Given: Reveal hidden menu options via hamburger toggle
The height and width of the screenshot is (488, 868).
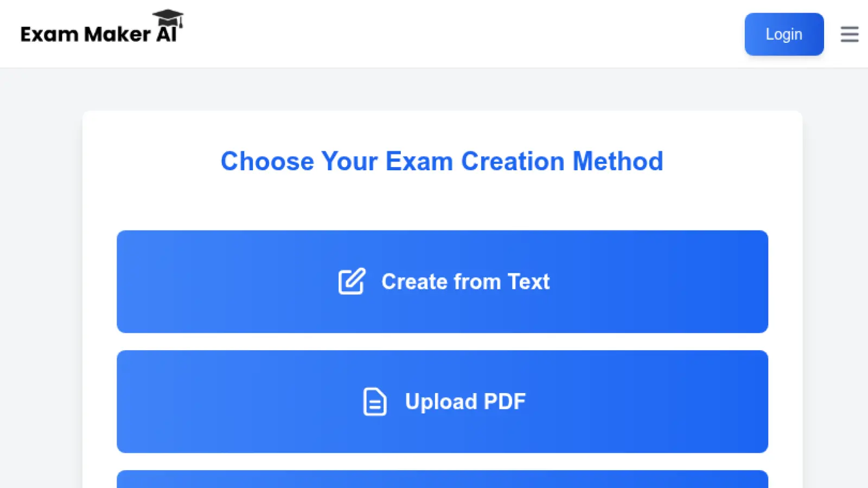Looking at the screenshot, I should click(x=849, y=34).
